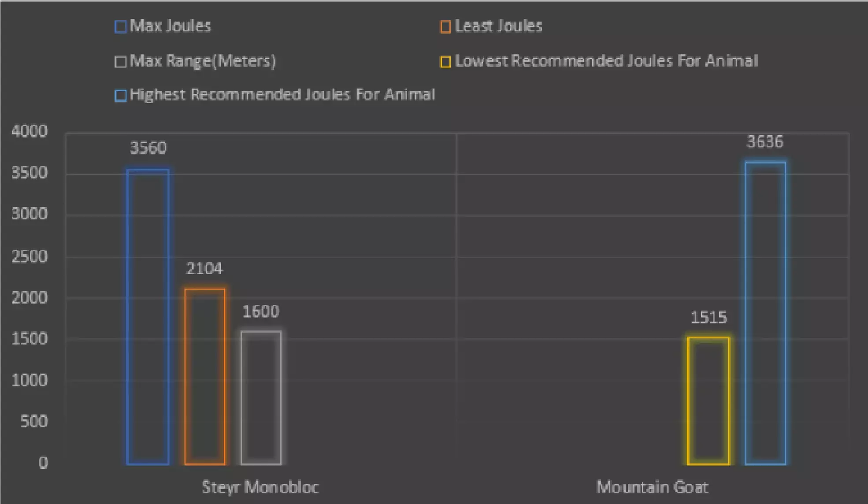Click the Mountain Goat category label
This screenshot has width=868, height=504.
(x=653, y=487)
